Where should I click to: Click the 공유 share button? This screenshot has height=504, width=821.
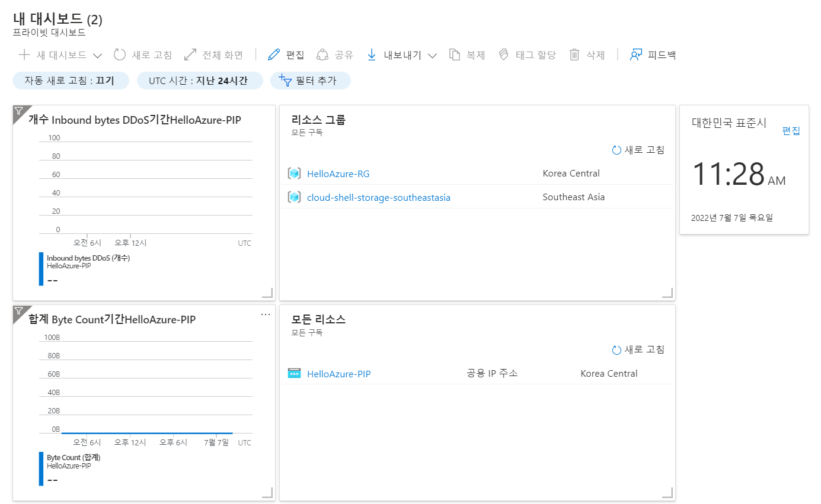(x=335, y=55)
